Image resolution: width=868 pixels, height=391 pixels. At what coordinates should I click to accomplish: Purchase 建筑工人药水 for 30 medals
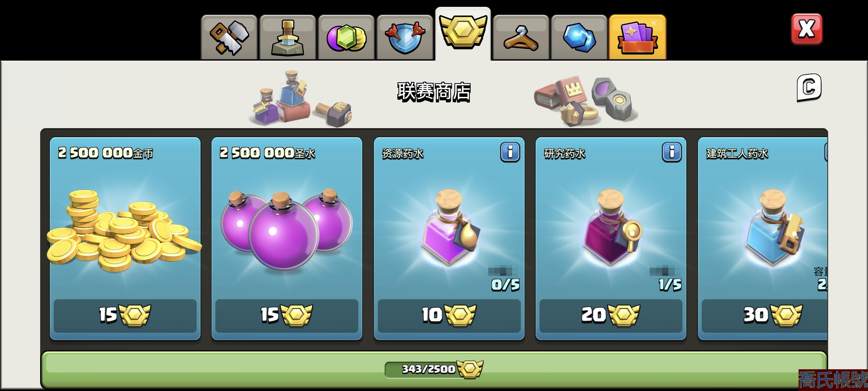(765, 316)
